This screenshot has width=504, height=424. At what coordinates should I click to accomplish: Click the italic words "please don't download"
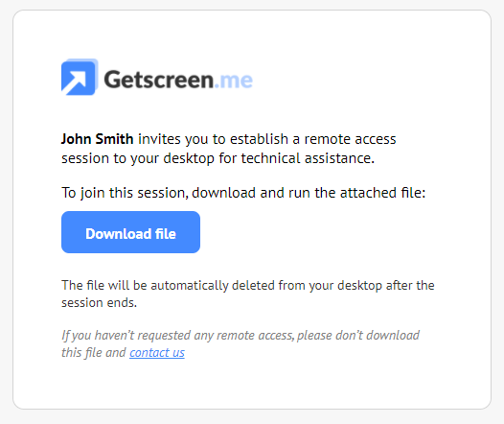click(358, 335)
